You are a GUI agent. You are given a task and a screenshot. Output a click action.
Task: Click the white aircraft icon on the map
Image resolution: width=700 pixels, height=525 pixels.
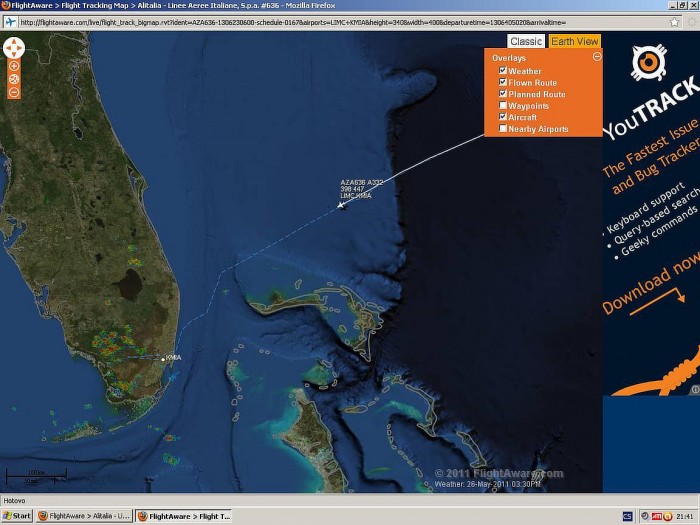click(x=342, y=205)
